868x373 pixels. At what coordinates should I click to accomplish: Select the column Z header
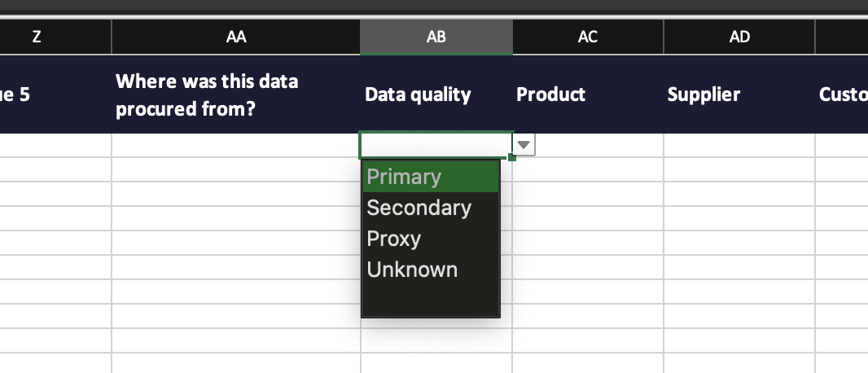tap(37, 37)
